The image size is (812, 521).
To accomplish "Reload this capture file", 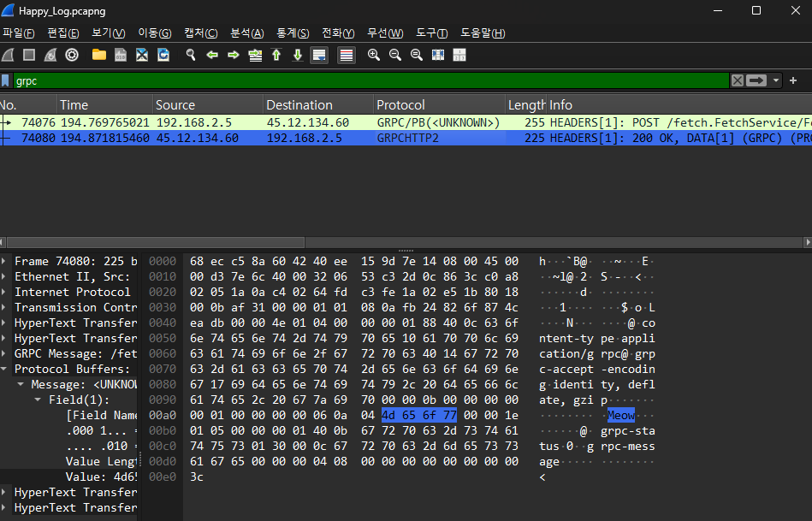I will (163, 55).
